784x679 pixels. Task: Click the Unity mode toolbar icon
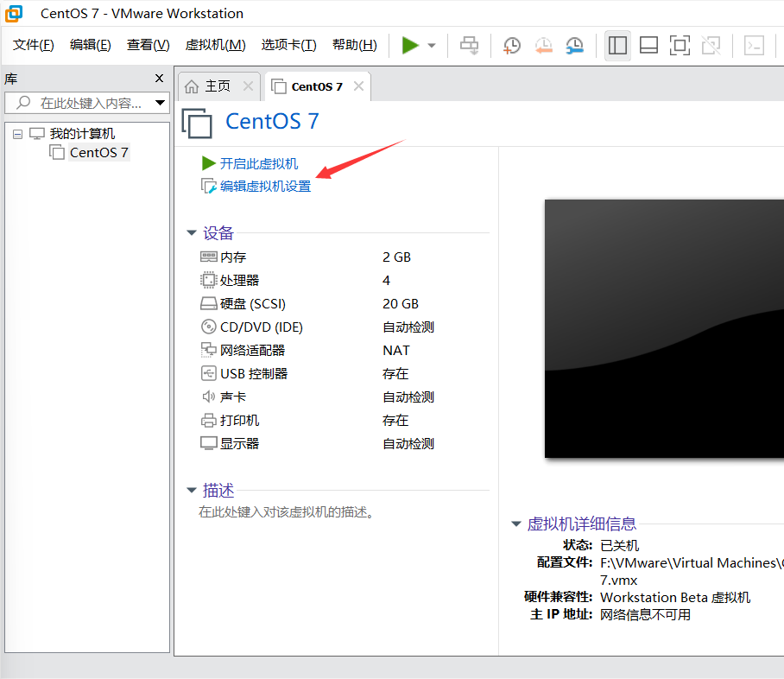711,46
